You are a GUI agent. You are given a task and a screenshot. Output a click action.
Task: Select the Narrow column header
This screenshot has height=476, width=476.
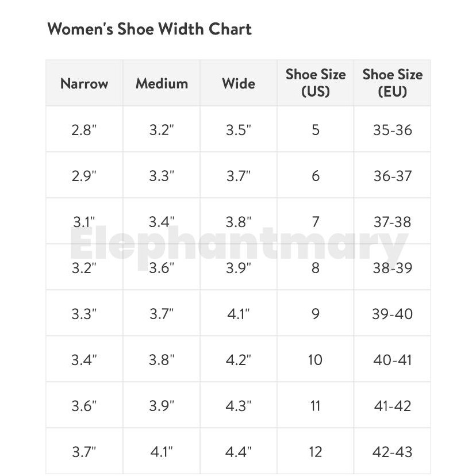pyautogui.click(x=84, y=83)
